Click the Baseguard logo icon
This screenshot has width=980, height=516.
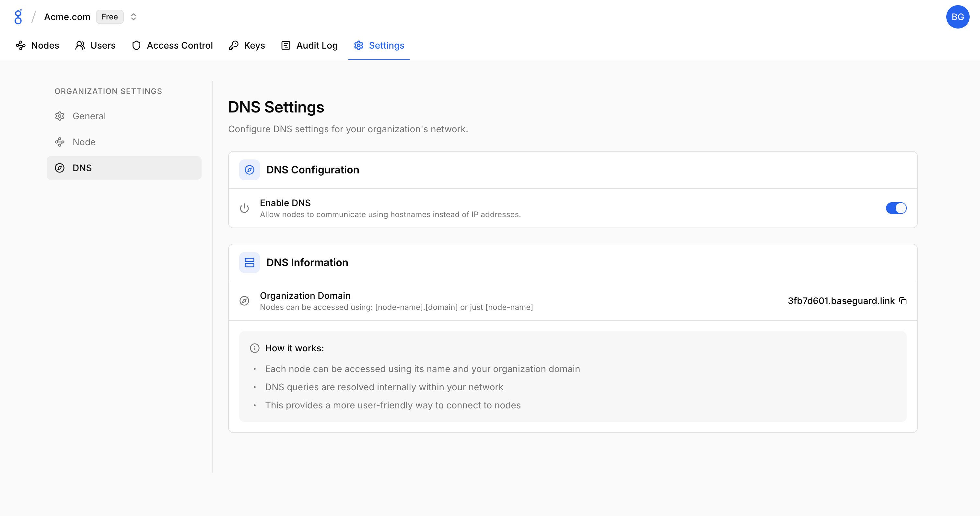18,17
